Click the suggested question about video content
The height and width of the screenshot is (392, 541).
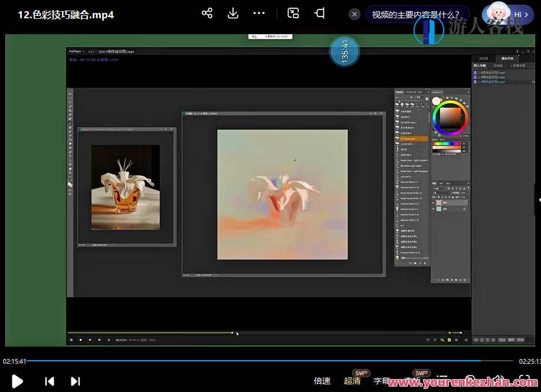(417, 14)
